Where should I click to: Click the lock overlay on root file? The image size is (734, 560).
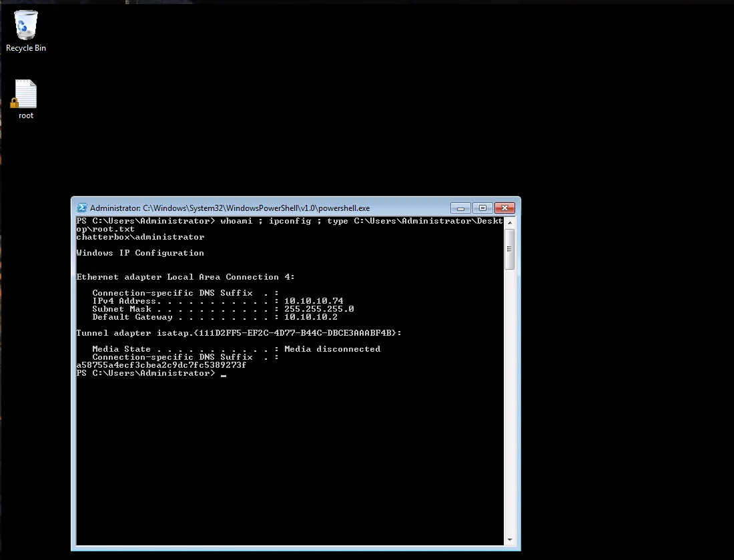(x=15, y=103)
